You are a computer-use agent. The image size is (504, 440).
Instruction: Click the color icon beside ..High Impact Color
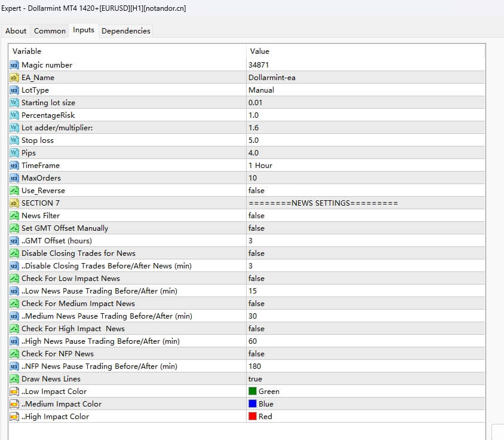pyautogui.click(x=14, y=417)
